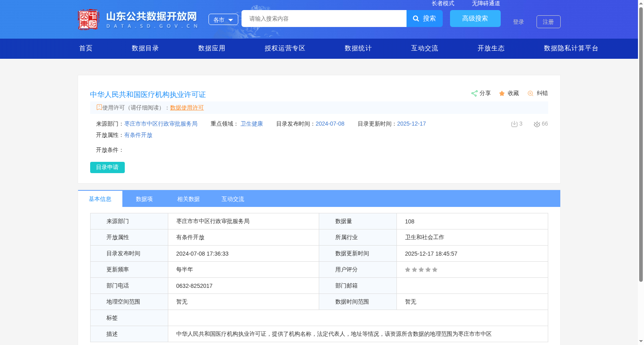Click the error correction icon next to 纠错
This screenshot has height=345, width=644.
tap(530, 93)
